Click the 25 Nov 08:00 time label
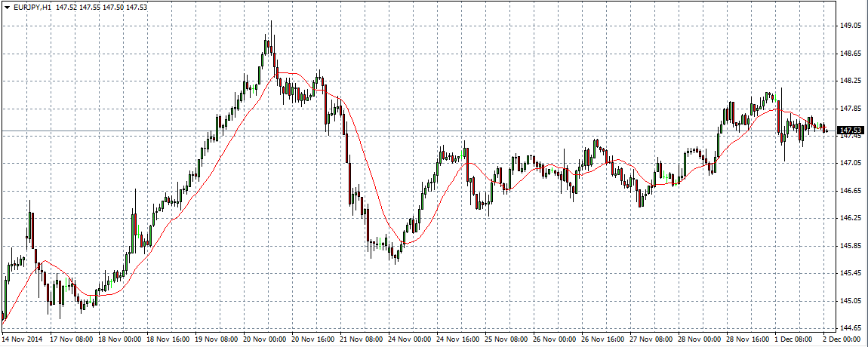Viewport: 868px width, 347px height. (x=506, y=340)
